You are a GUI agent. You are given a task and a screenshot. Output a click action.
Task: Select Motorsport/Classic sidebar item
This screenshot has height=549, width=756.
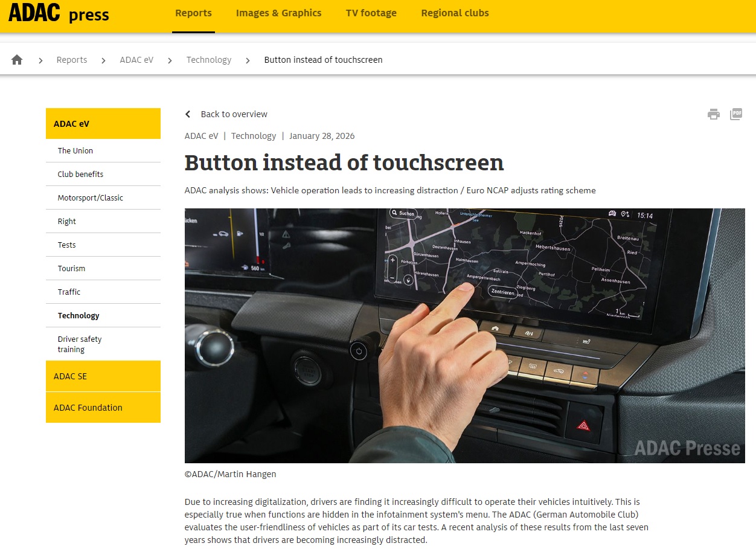click(90, 198)
